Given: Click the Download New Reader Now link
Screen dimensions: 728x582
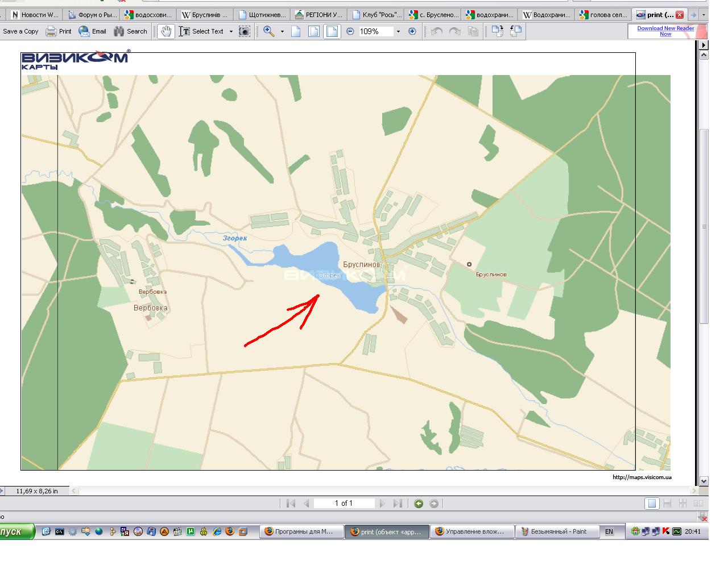Looking at the screenshot, I should point(665,31).
